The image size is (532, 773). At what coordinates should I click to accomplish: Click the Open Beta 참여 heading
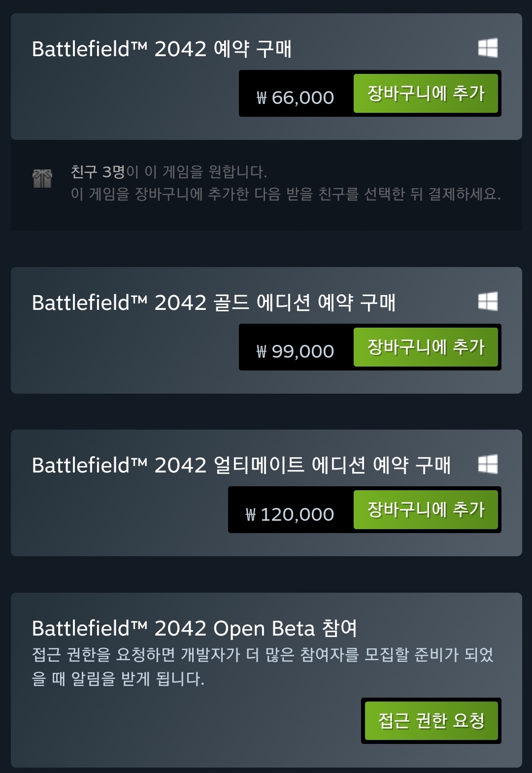194,628
